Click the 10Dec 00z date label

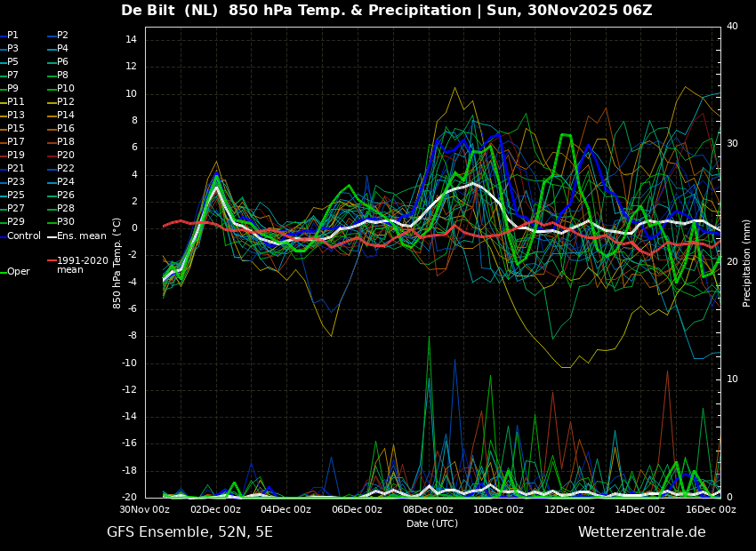pos(499,509)
